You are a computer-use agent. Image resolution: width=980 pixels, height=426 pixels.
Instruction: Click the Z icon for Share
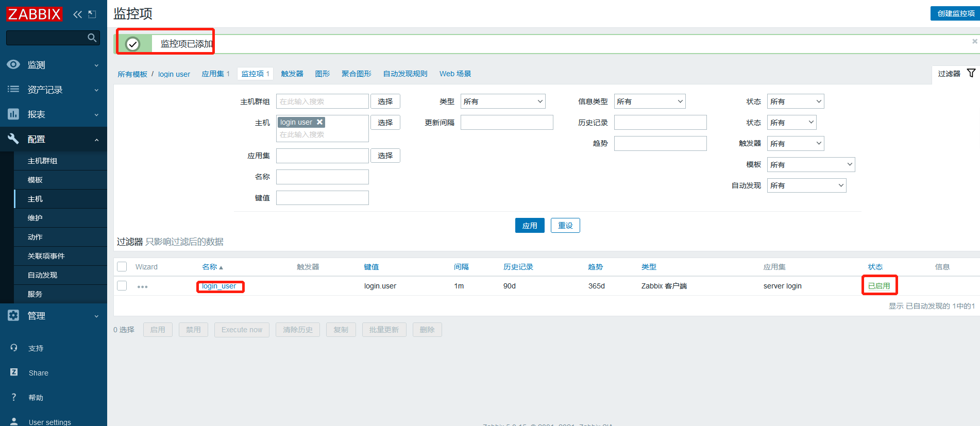coord(14,372)
